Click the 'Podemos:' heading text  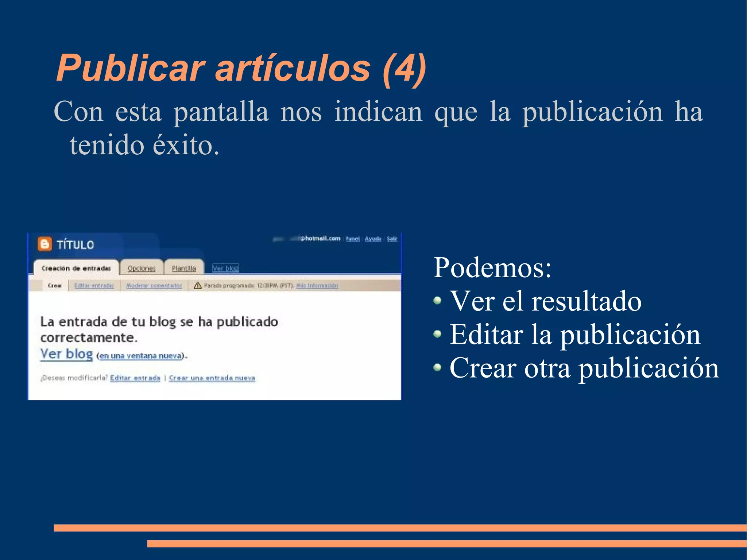(492, 267)
